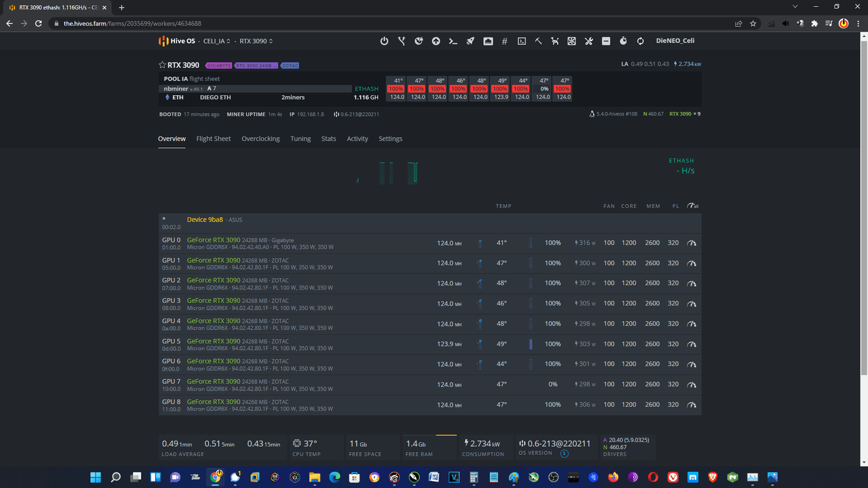Open the Windows Start menu
868x488 pixels.
point(95,477)
